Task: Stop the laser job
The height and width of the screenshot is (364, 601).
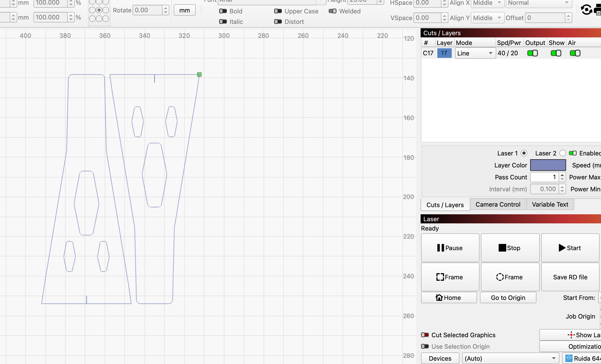Action: [510, 248]
